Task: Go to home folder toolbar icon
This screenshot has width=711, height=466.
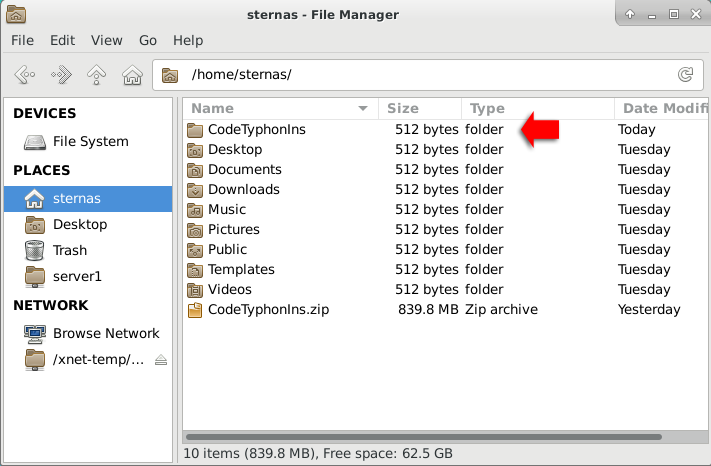Action: (x=132, y=74)
